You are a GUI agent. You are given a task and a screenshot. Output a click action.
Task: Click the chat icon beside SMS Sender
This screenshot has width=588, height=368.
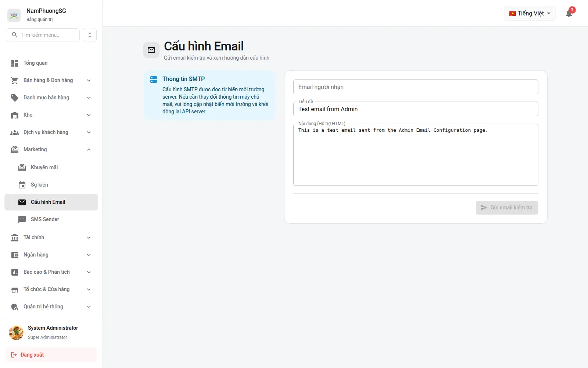point(22,220)
